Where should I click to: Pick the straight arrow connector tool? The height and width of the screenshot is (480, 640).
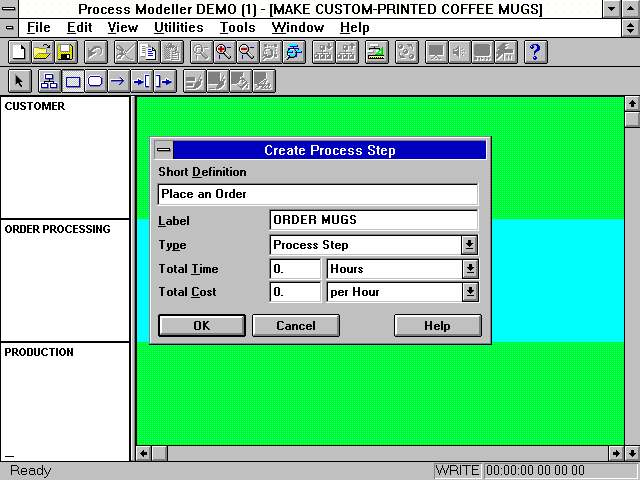pyautogui.click(x=118, y=81)
